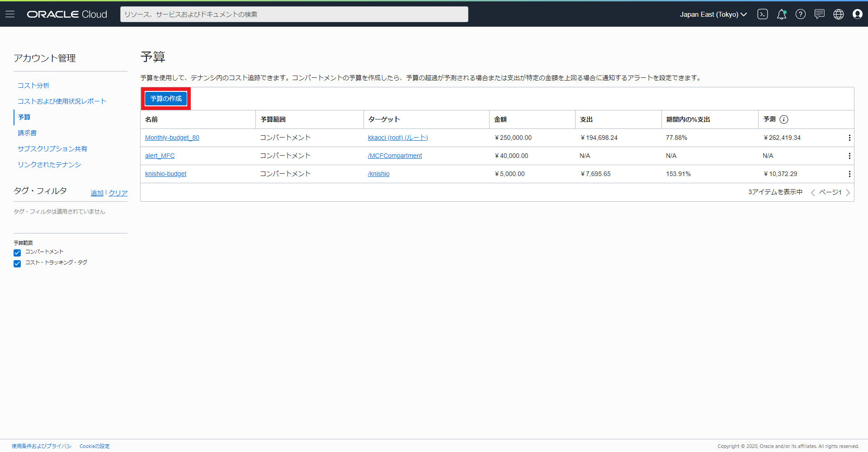The image size is (868, 452).
Task: Open the notifications bell
Action: (781, 14)
